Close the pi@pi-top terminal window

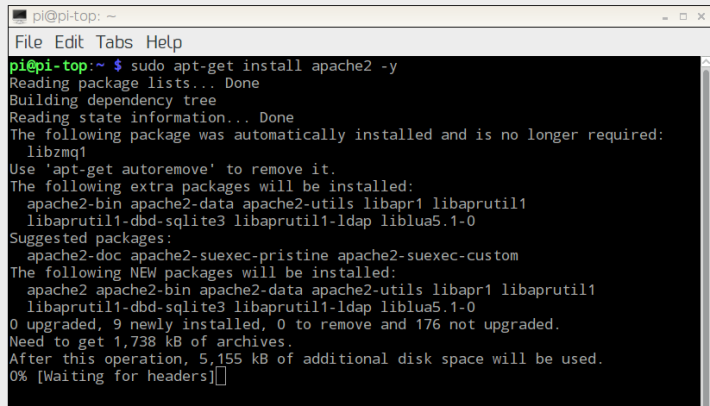[x=701, y=16]
